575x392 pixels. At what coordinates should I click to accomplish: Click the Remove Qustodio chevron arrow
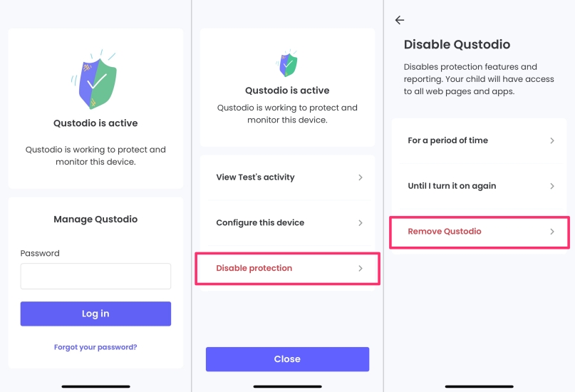(552, 232)
